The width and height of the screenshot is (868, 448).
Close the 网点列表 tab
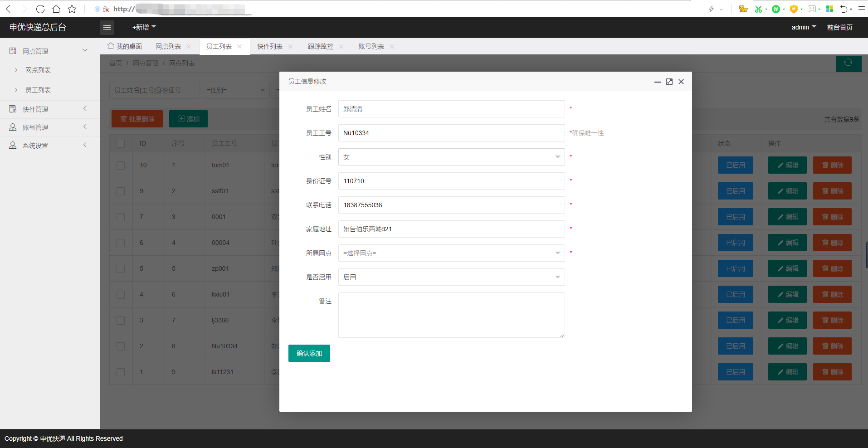click(189, 47)
